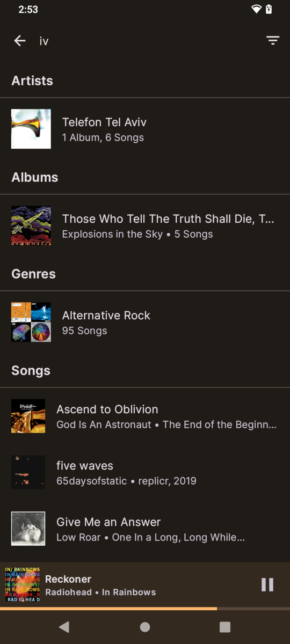Viewport: 290px width, 644px height.
Task: Pause the Reckoner track
Action: click(x=267, y=584)
